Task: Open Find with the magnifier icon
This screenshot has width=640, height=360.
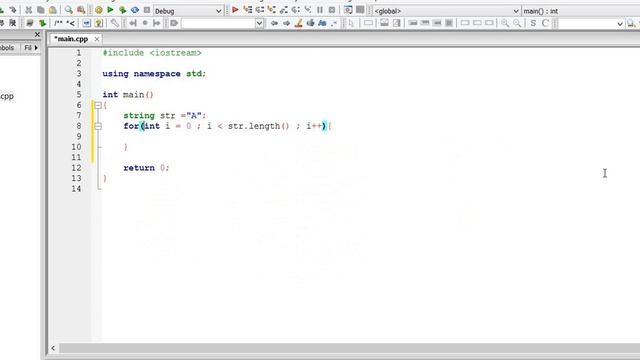Action: (69, 10)
